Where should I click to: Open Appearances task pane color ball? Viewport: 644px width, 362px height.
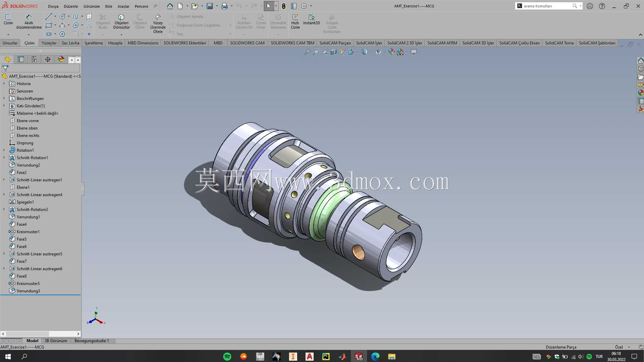coord(641,93)
